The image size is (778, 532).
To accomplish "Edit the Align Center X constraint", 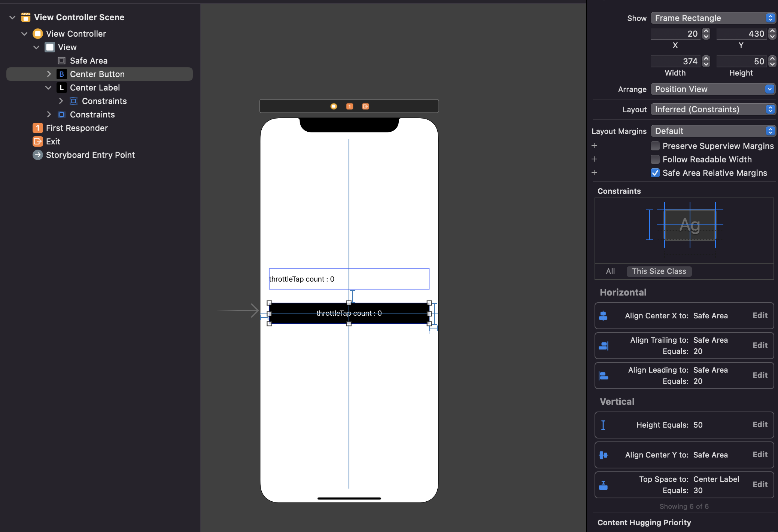I will [x=760, y=315].
